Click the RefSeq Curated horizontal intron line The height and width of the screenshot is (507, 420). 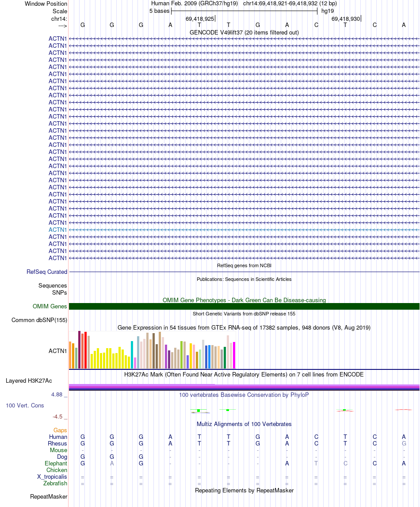click(244, 272)
